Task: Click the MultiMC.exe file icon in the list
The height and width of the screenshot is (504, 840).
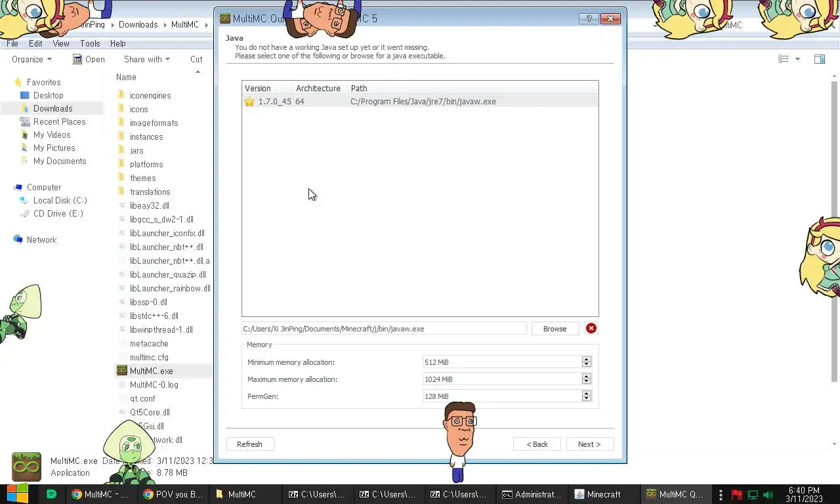Action: (121, 371)
